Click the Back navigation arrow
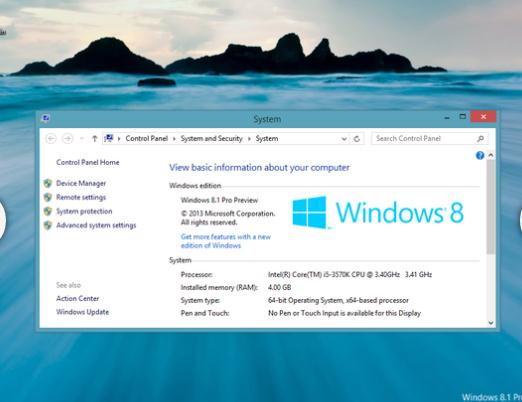The width and height of the screenshot is (522, 402). tap(51, 139)
